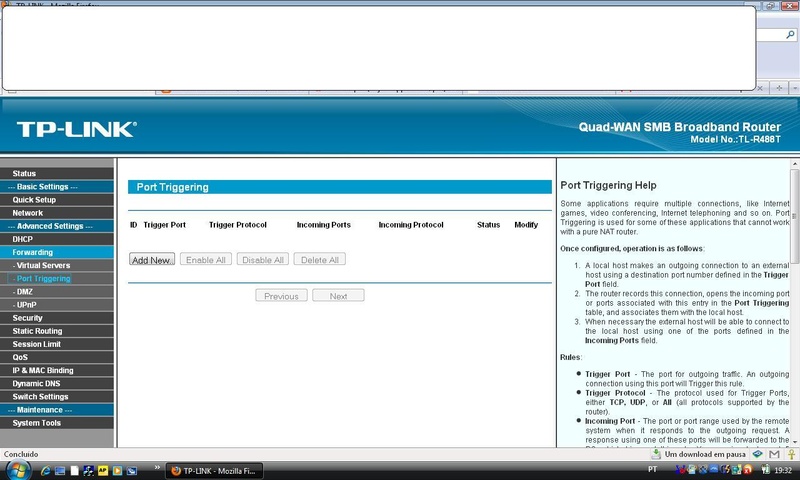Click the Modify column header
Image resolution: width=800 pixels, height=480 pixels.
coord(526,224)
